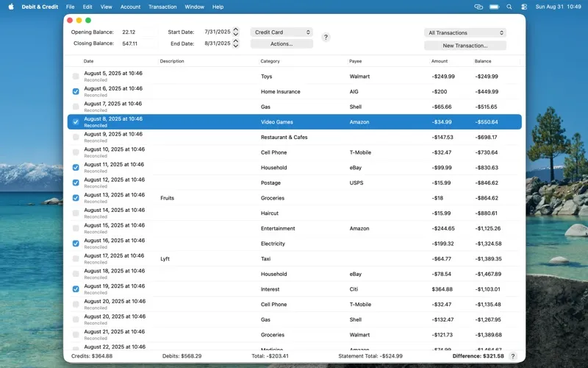Click the Statement Total: -$524.99 text
The width and height of the screenshot is (588, 368).
(x=370, y=356)
